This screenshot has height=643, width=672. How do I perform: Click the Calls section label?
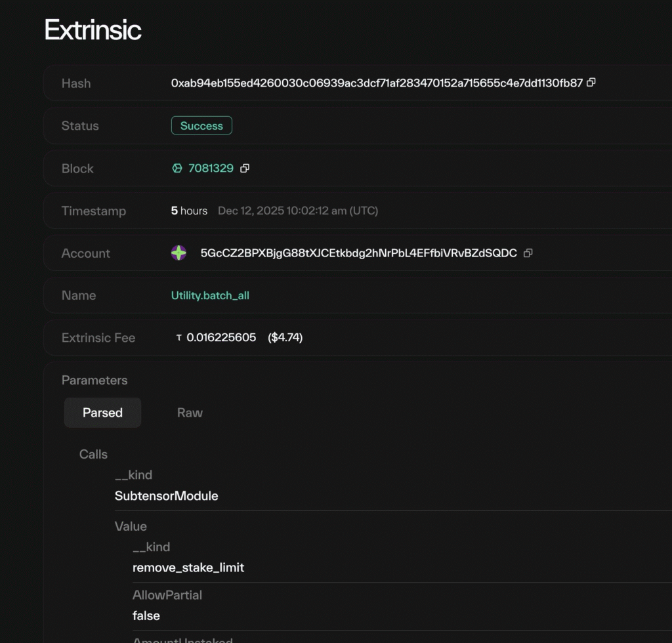coord(93,454)
